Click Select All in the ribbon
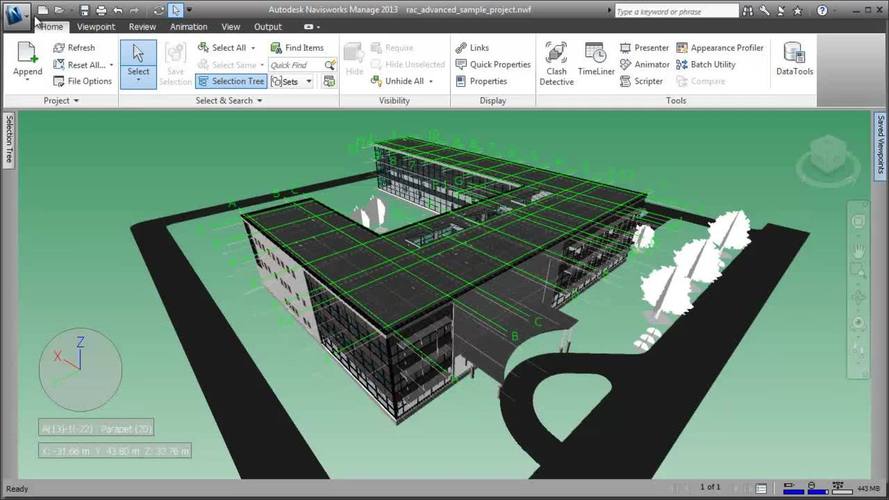 point(222,48)
